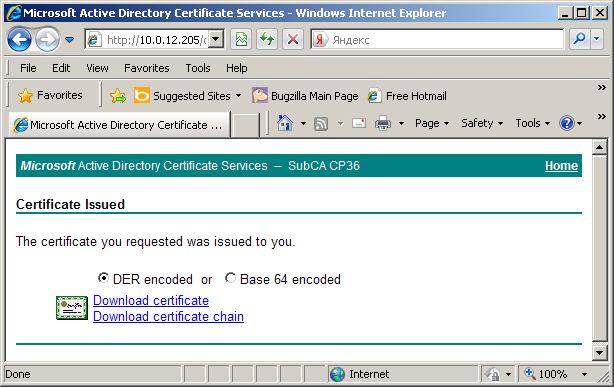Open the Tools command bar menu

tap(533, 123)
